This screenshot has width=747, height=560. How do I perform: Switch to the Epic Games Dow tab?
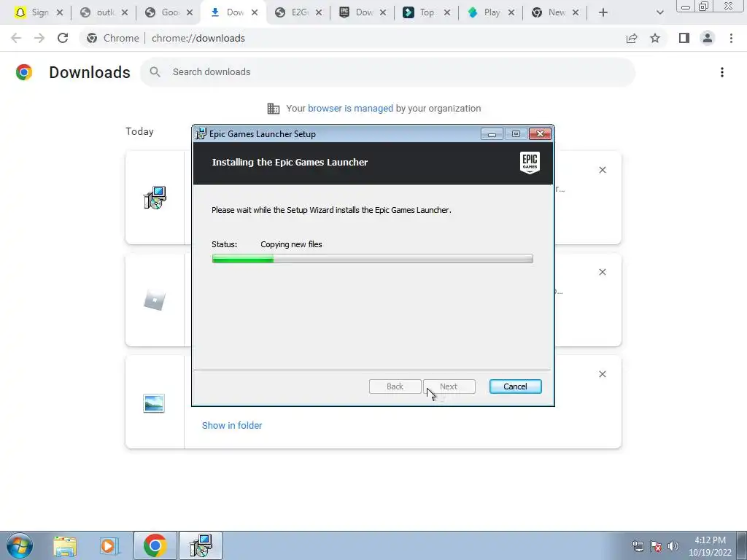coord(363,12)
